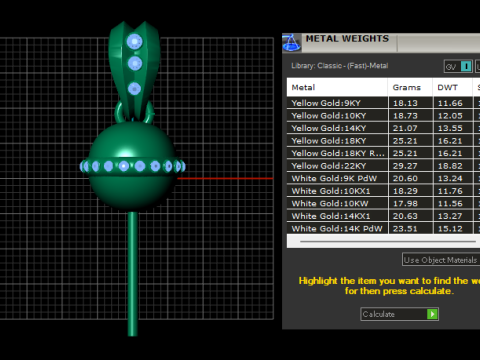Click the Metal Weights scale icon
The height and width of the screenshot is (360, 480).
(292, 43)
